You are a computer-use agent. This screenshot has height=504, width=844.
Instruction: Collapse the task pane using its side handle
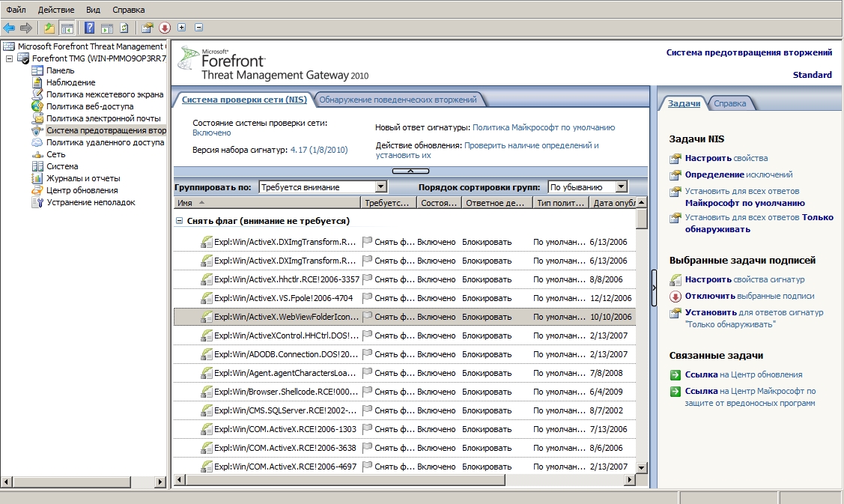click(654, 288)
